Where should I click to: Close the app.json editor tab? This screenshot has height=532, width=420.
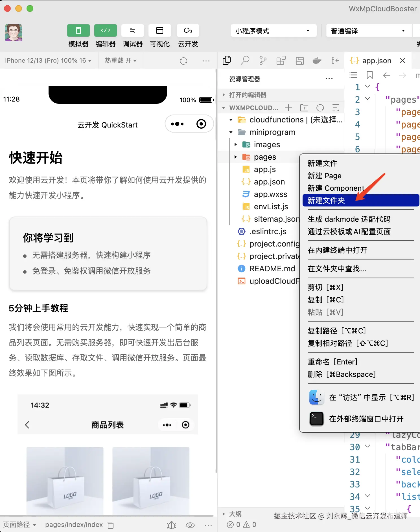[403, 60]
